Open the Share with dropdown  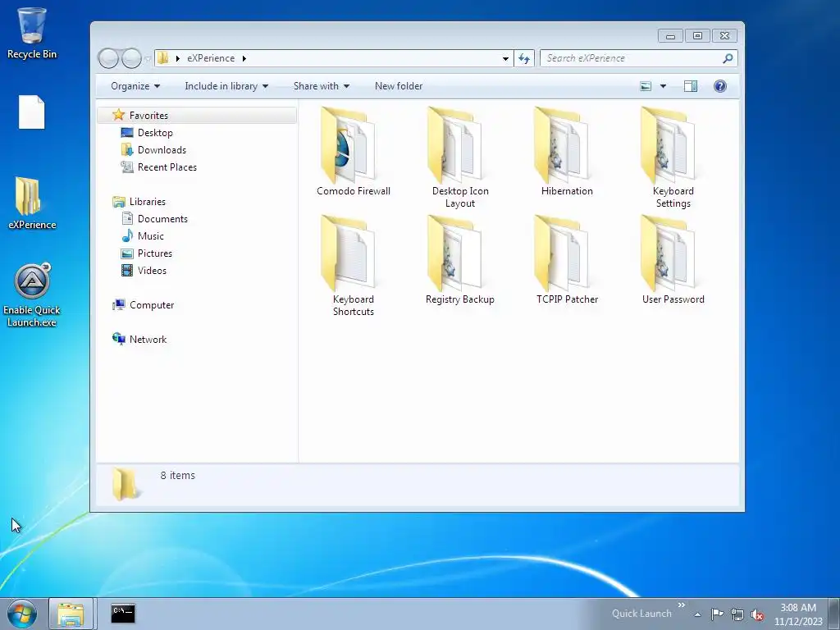coord(321,86)
